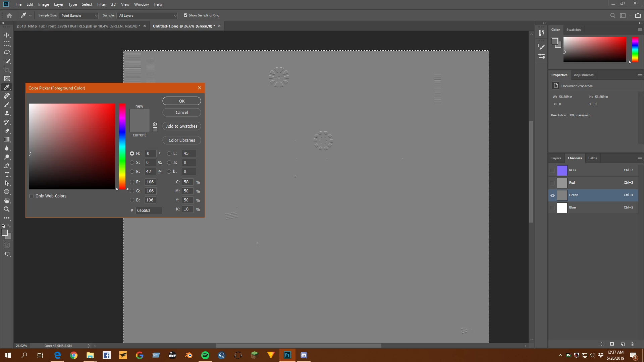644x362 pixels.
Task: Select the Horizontal Type tool
Action: coord(7,174)
